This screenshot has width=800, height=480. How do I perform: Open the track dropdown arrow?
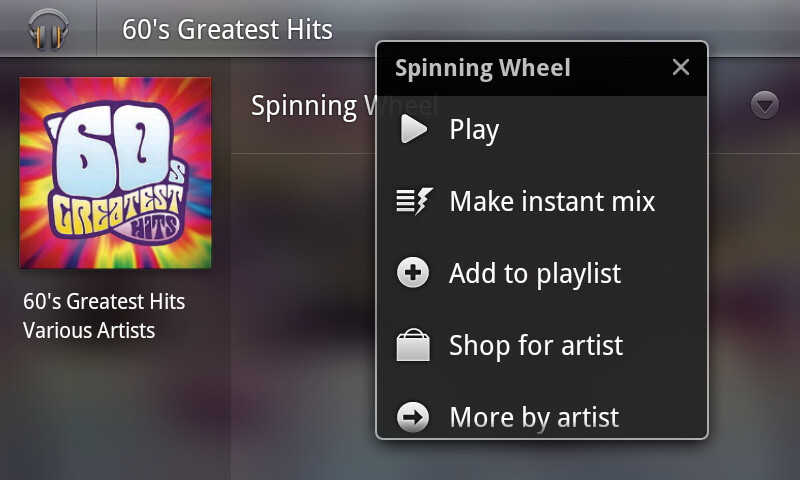pos(765,105)
